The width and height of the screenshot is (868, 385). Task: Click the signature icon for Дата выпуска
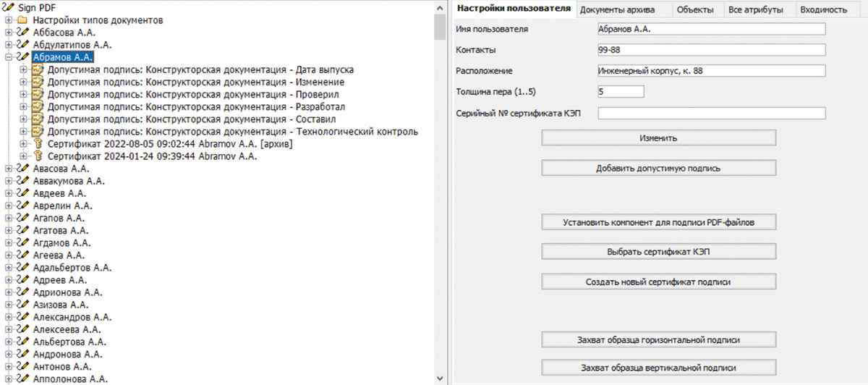point(38,70)
